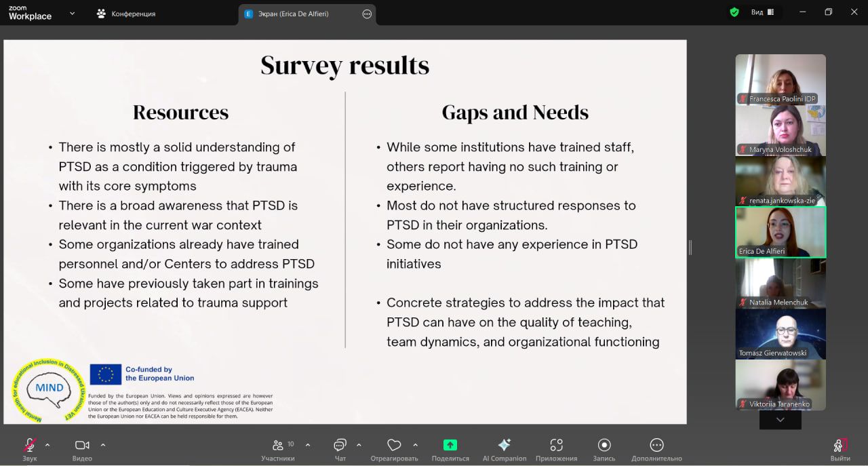This screenshot has width=868, height=466.
Task: Click bullet 'Most do not have structured responses'
Action: point(511,215)
